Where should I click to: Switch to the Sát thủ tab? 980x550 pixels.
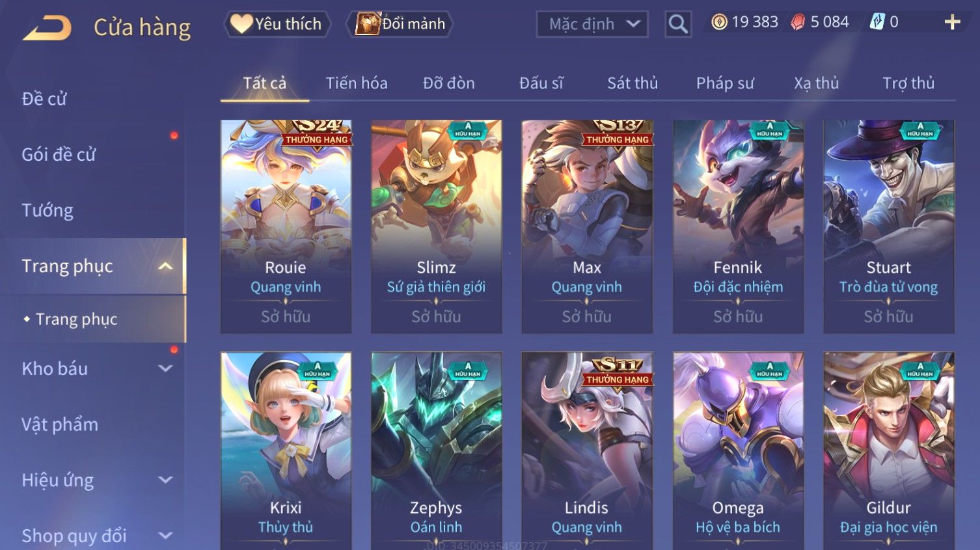(x=633, y=83)
